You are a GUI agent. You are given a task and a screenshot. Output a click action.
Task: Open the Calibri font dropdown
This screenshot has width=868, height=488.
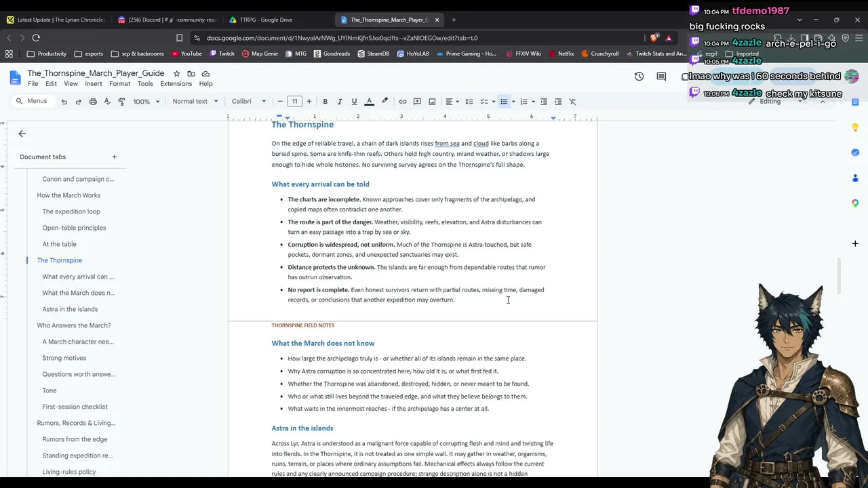(x=249, y=102)
